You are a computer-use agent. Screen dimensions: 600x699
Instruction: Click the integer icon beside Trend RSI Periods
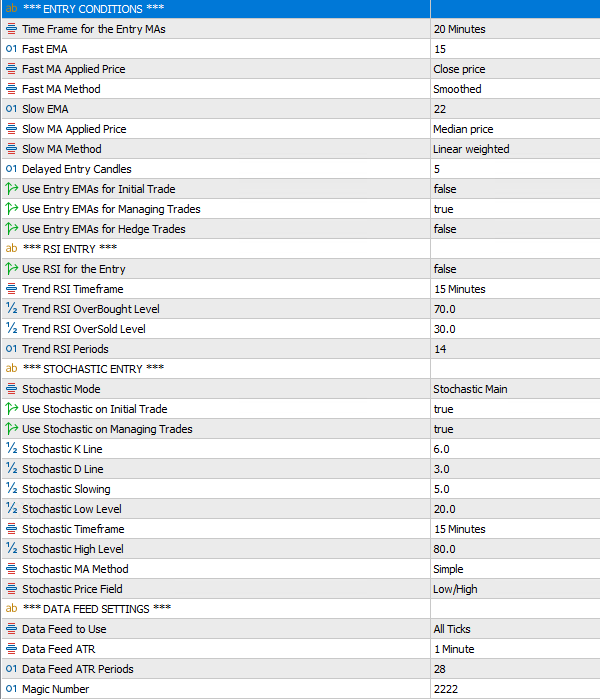click(11, 349)
